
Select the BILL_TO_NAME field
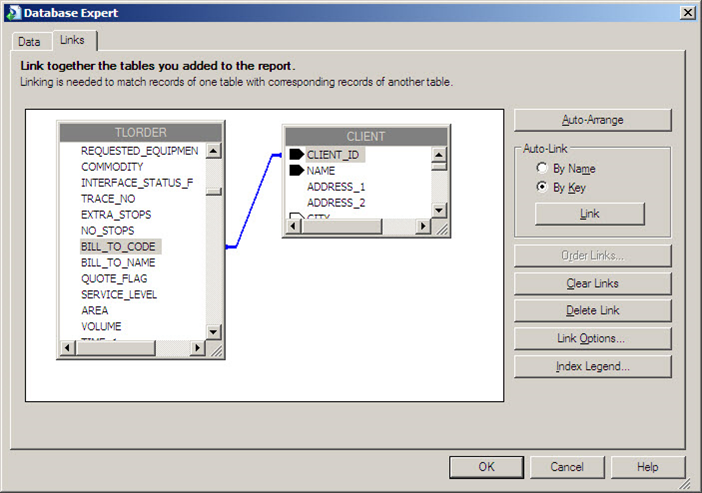(118, 262)
